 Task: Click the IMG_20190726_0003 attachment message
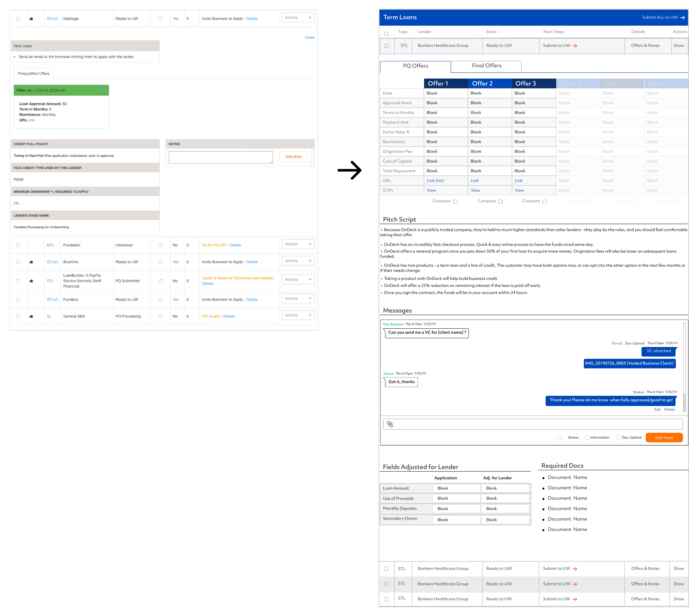629,363
